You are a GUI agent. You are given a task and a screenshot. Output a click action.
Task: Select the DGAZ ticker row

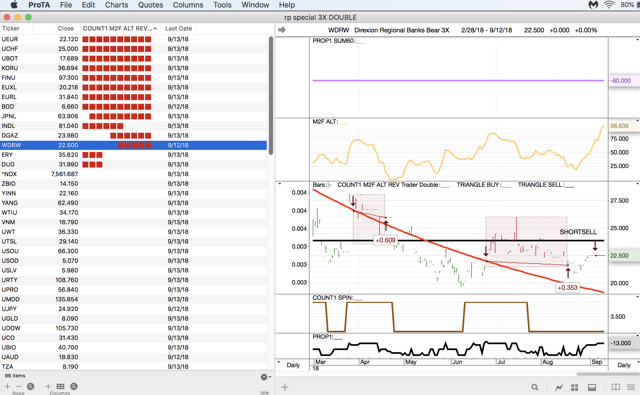pos(133,135)
